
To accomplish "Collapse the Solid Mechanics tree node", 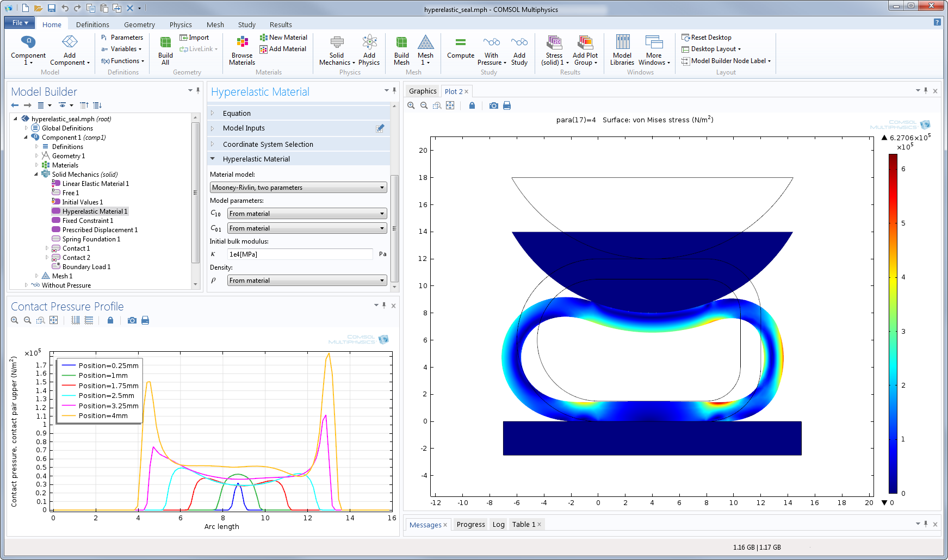I will (x=36, y=175).
